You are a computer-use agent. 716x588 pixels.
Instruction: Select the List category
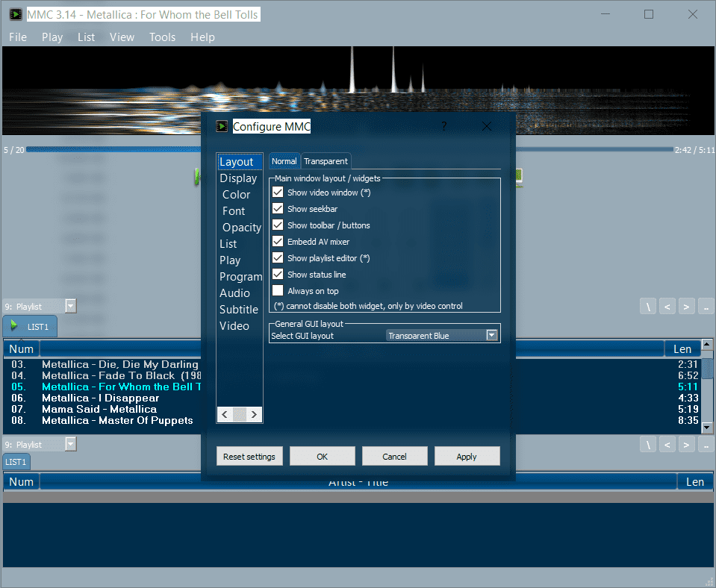click(239, 244)
